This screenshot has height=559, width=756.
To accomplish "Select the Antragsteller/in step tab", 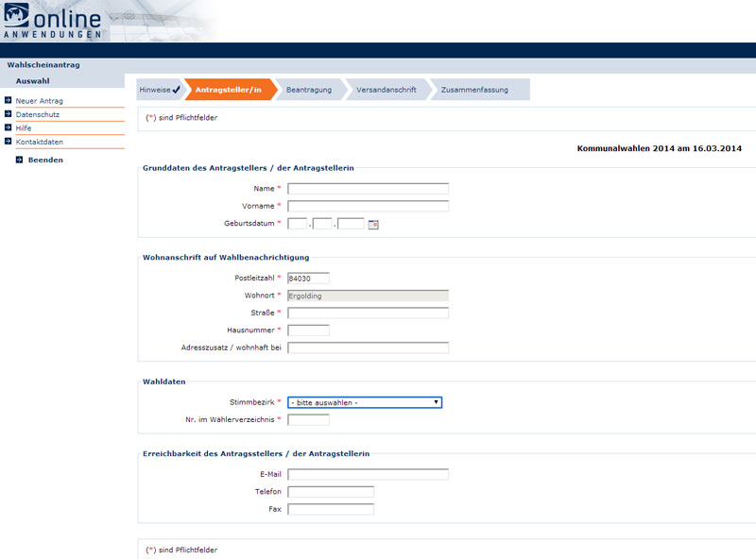I will tap(228, 90).
